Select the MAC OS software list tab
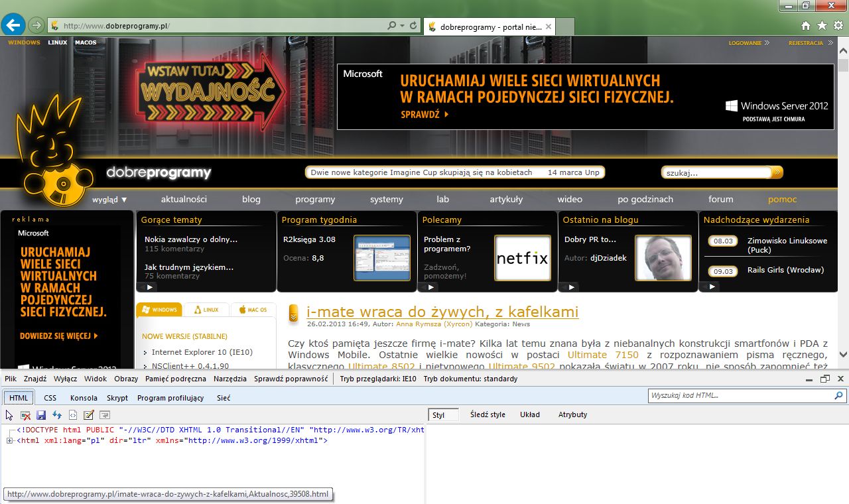Viewport: 849px width, 504px height. (253, 310)
